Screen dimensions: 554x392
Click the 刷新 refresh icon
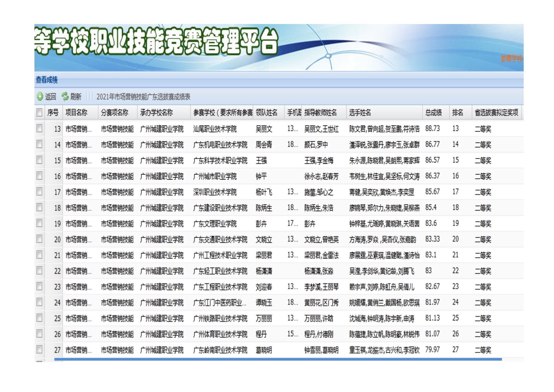coord(65,97)
